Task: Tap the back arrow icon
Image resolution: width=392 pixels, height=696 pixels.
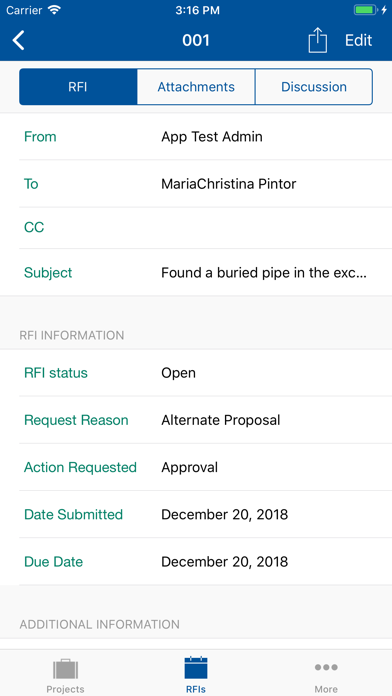Action: coord(18,40)
